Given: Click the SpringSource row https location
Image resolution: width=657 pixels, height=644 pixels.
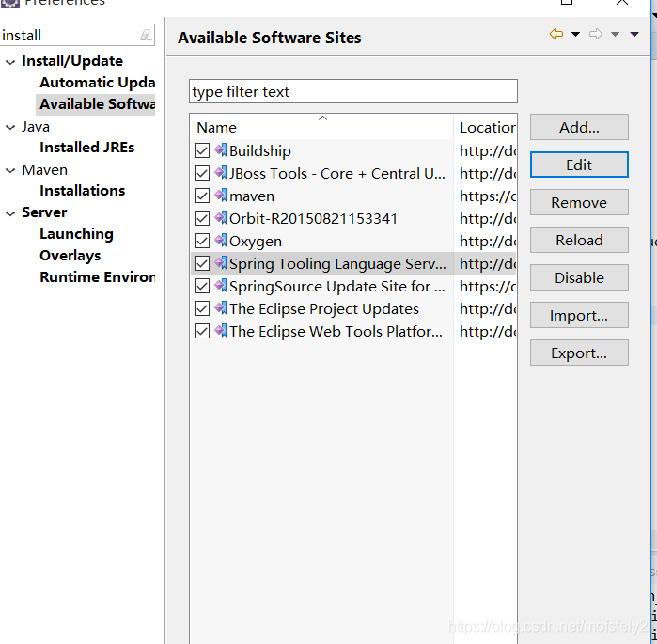Looking at the screenshot, I should (x=488, y=286).
